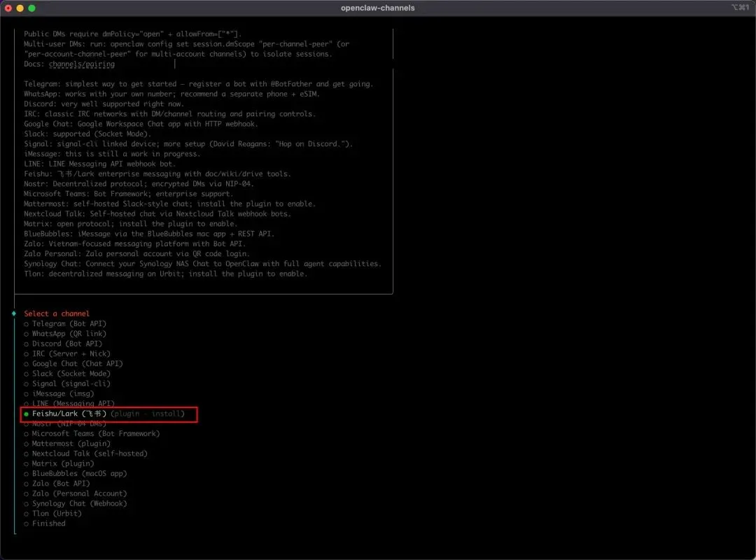The height and width of the screenshot is (560, 756).
Task: Select Zalo (Personal Account) option
Action: click(75, 494)
